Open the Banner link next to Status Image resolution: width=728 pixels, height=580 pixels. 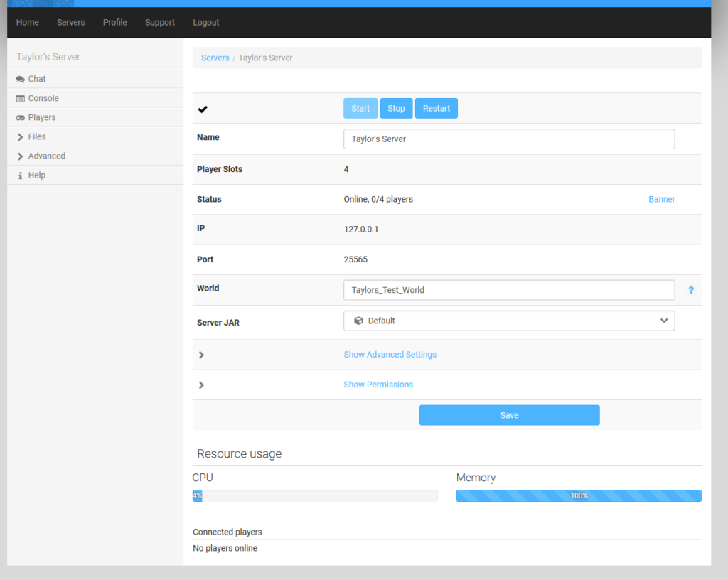661,199
